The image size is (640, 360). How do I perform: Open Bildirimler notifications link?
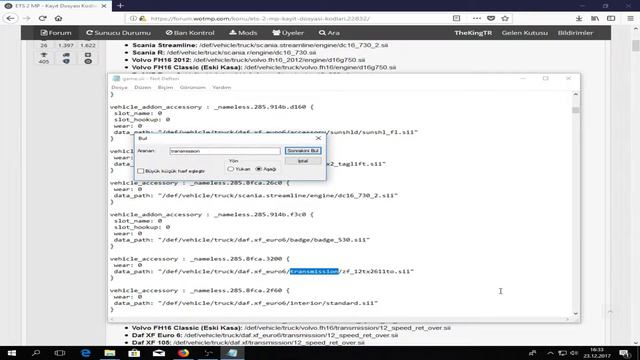(576, 33)
